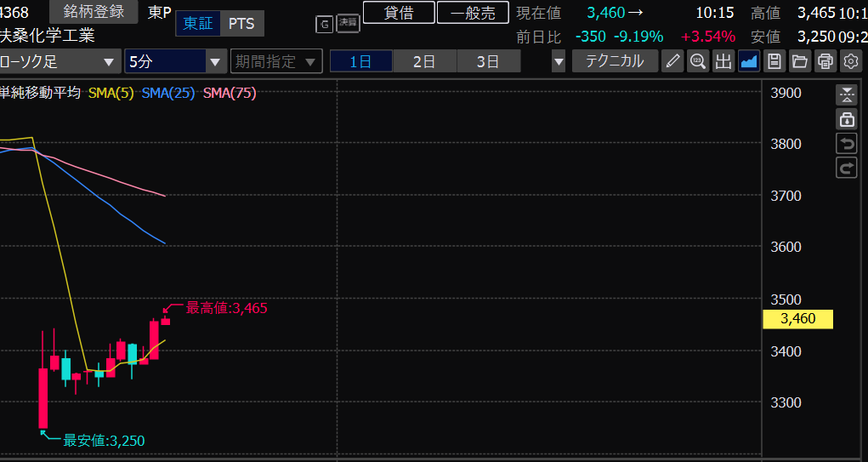Viewport: 868px width, 462px height.
Task: Expand the period options dropdown arrow beside テクニカル
Action: pos(559,61)
